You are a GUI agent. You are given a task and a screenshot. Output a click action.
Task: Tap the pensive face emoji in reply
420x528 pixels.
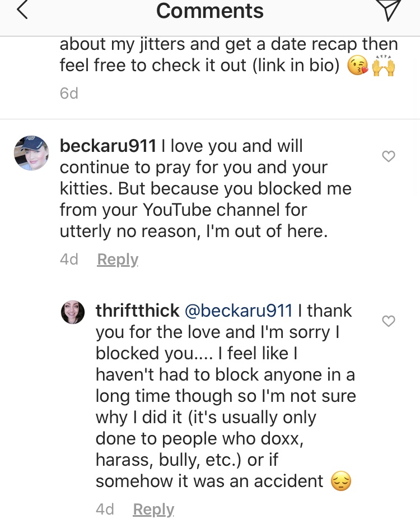341,481
